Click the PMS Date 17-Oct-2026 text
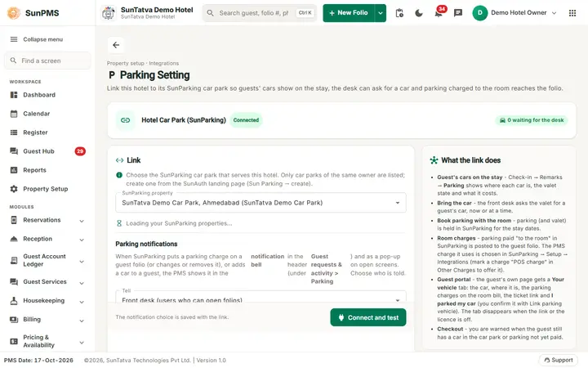588x368 pixels. pos(38,360)
